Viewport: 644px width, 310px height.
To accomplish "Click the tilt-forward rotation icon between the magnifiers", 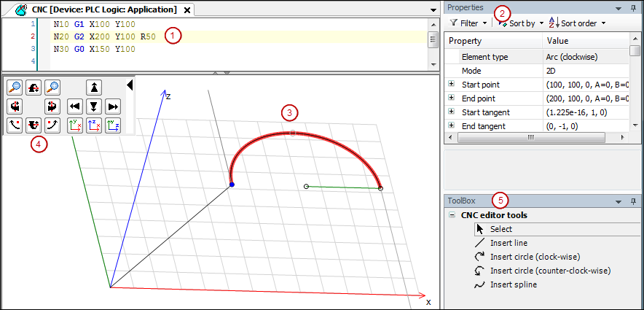I will point(34,87).
